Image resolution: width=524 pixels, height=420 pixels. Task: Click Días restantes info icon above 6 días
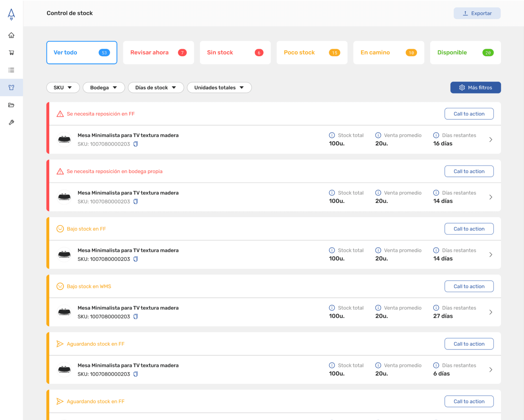436,365
